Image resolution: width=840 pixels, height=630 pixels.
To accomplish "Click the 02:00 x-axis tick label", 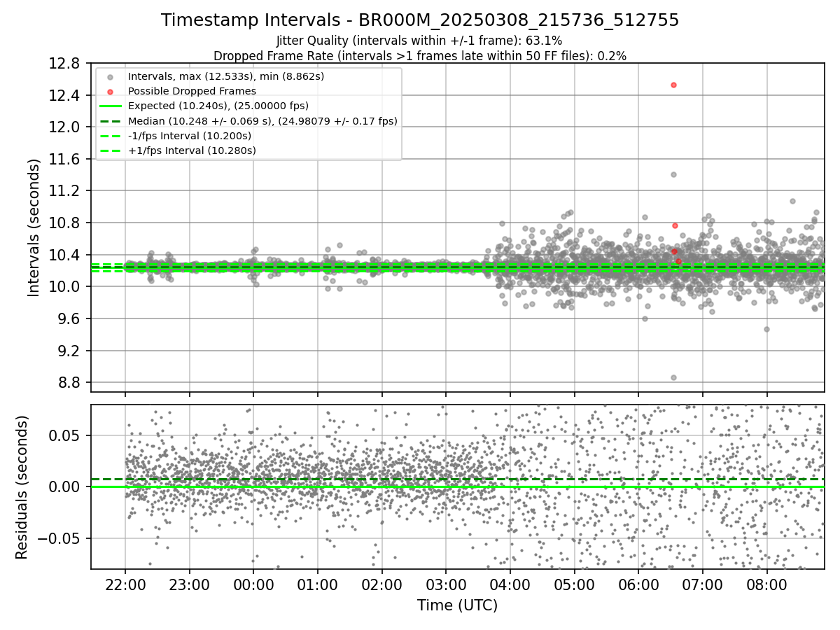I will coord(382,584).
